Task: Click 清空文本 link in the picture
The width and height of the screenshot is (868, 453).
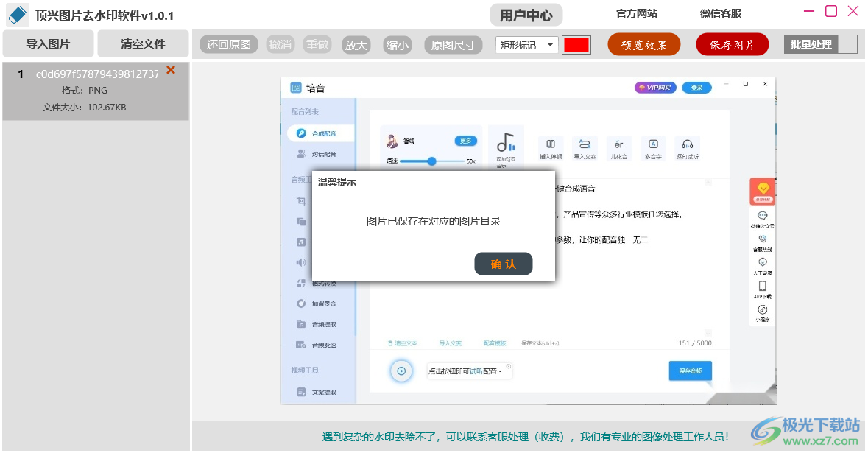Action: point(403,343)
